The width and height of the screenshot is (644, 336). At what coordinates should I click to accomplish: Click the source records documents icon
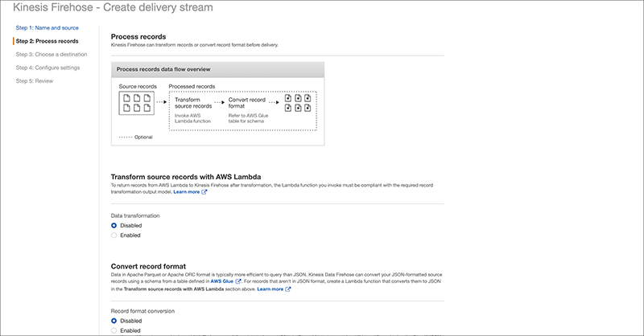135,104
